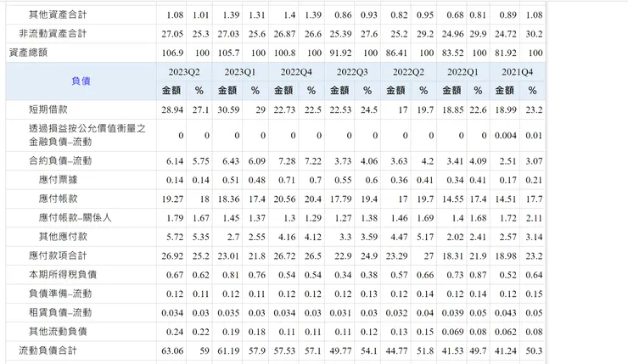The image size is (628, 364).
Task: Click the 2022Q4 quarter column header
Action: click(296, 72)
